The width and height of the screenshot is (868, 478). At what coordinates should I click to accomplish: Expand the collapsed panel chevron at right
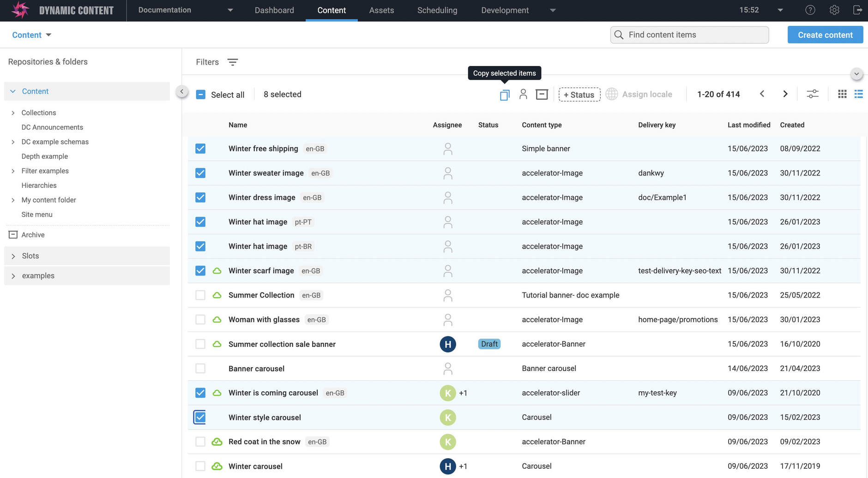tap(856, 74)
